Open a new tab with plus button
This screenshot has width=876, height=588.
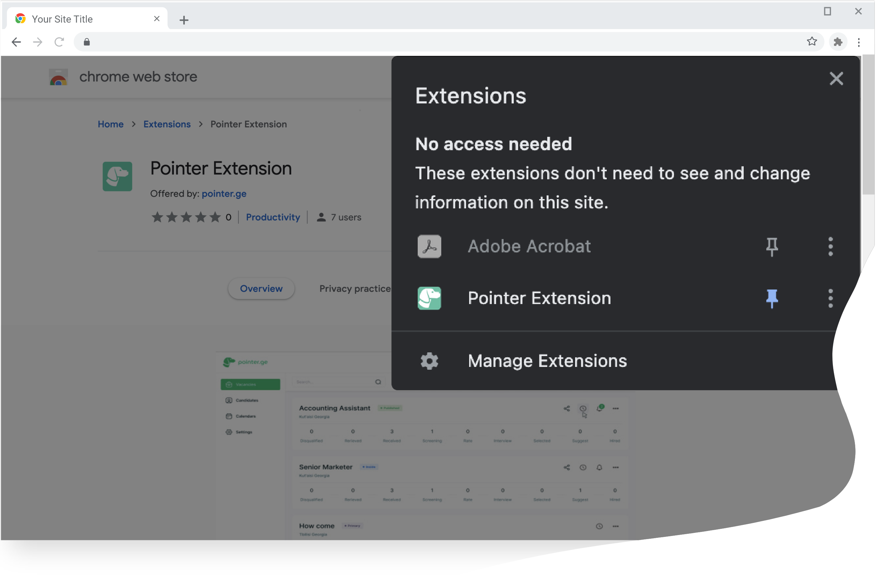pyautogui.click(x=184, y=20)
